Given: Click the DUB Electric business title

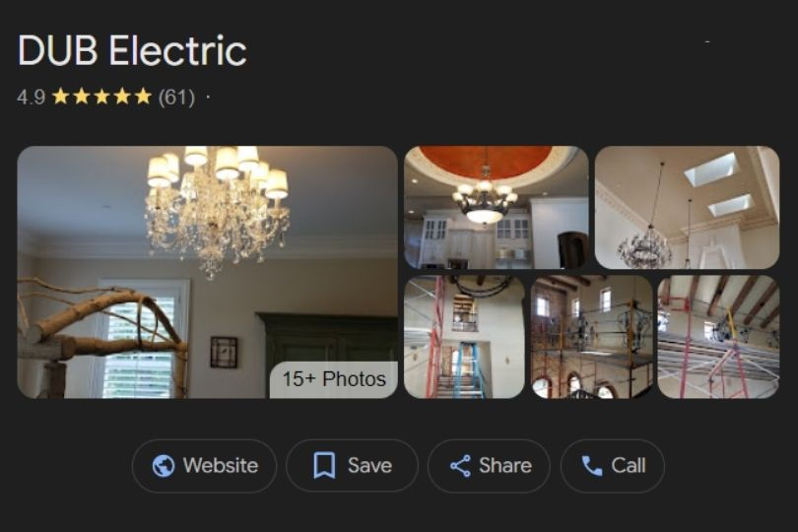Looking at the screenshot, I should tap(132, 50).
